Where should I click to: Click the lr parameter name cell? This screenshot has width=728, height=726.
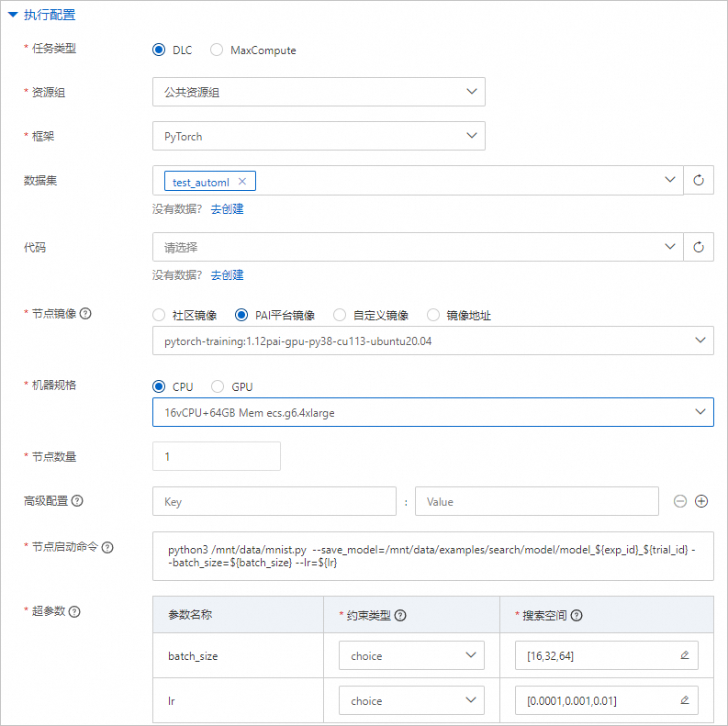(x=238, y=700)
